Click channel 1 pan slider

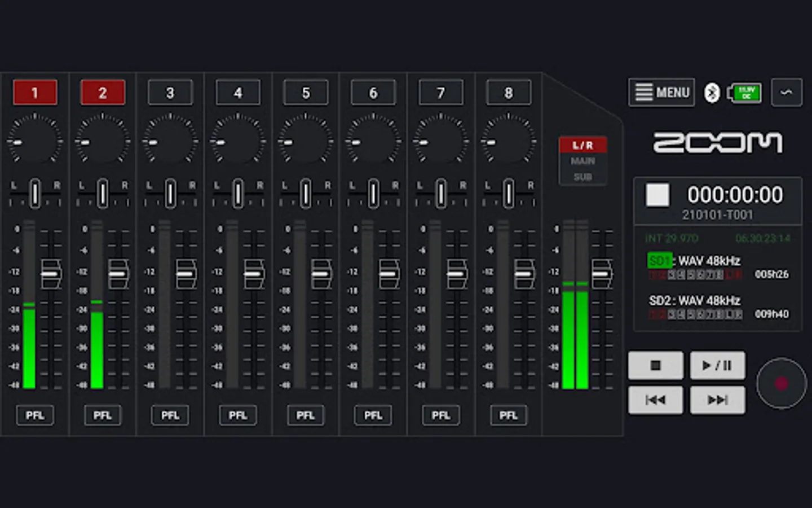tap(35, 194)
